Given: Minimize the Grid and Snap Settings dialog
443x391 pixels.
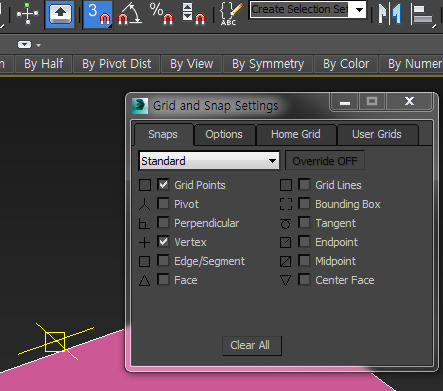Looking at the screenshot, I should click(345, 102).
